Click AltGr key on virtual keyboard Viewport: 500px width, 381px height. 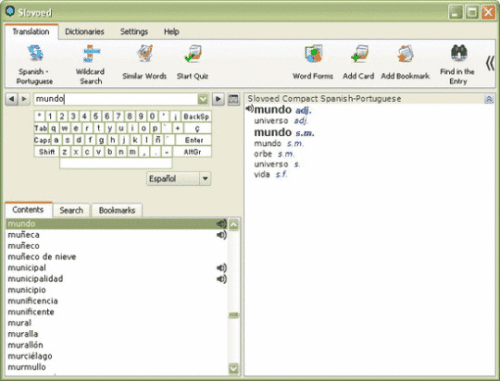click(x=192, y=152)
